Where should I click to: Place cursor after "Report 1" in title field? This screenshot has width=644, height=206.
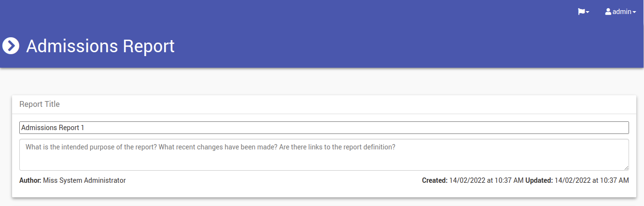(85, 128)
